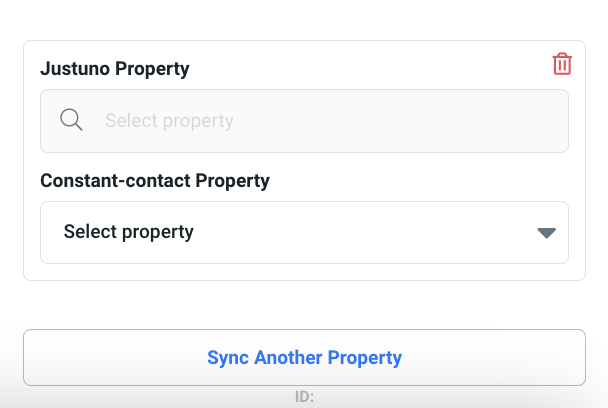Click the downward triangle in the property selector

coord(546,233)
